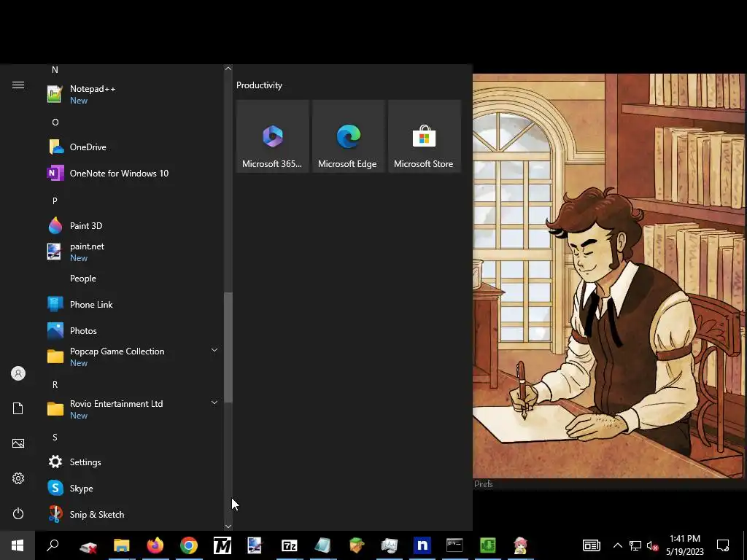The width and height of the screenshot is (747, 560).
Task: Open the bold M app on the taskbar
Action: tap(222, 545)
